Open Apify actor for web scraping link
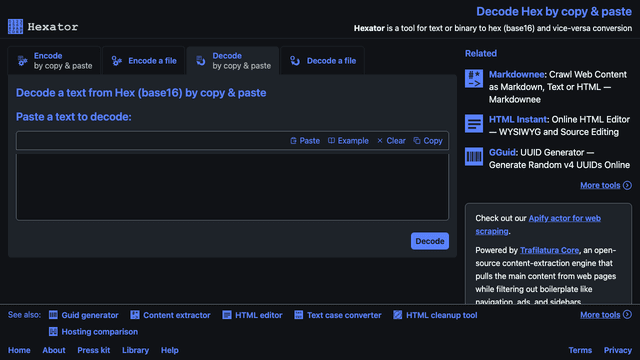The image size is (640, 360). coord(538,224)
